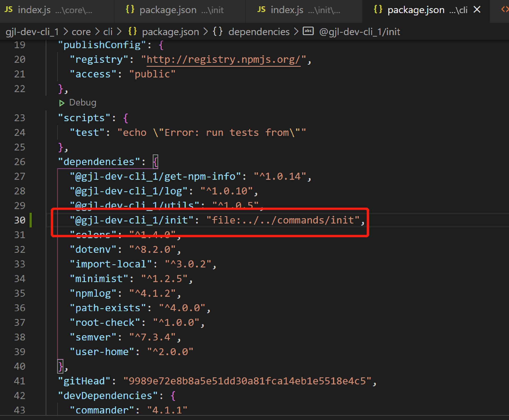This screenshot has height=420, width=509.
Task: Open gjl-dev-cli_1 breadcrumb dropdown
Action: (32, 32)
